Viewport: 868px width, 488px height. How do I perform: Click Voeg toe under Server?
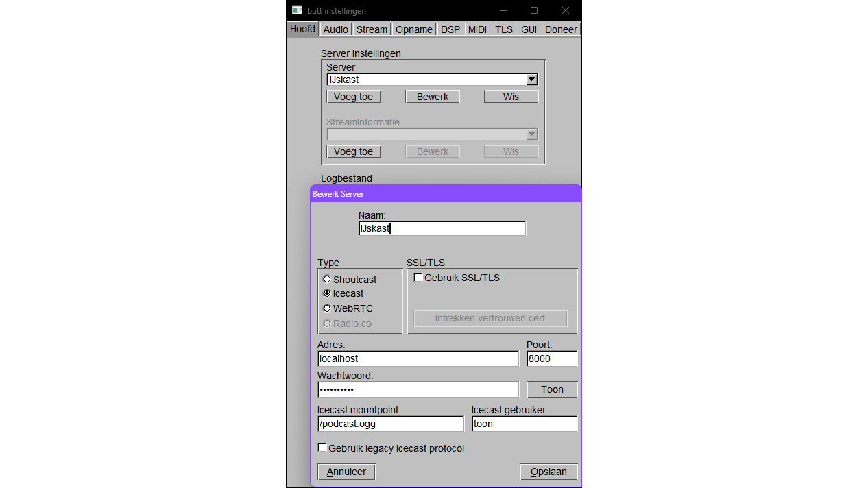pyautogui.click(x=353, y=97)
